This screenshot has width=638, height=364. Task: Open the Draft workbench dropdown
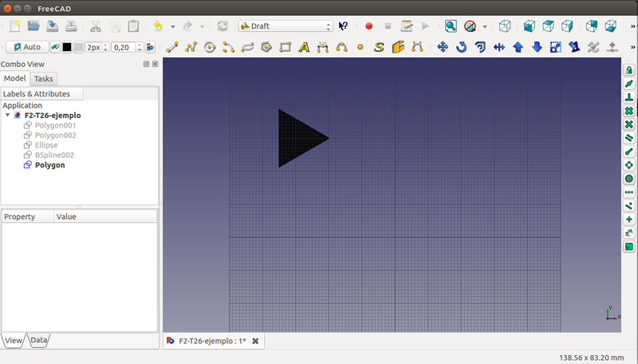point(286,26)
